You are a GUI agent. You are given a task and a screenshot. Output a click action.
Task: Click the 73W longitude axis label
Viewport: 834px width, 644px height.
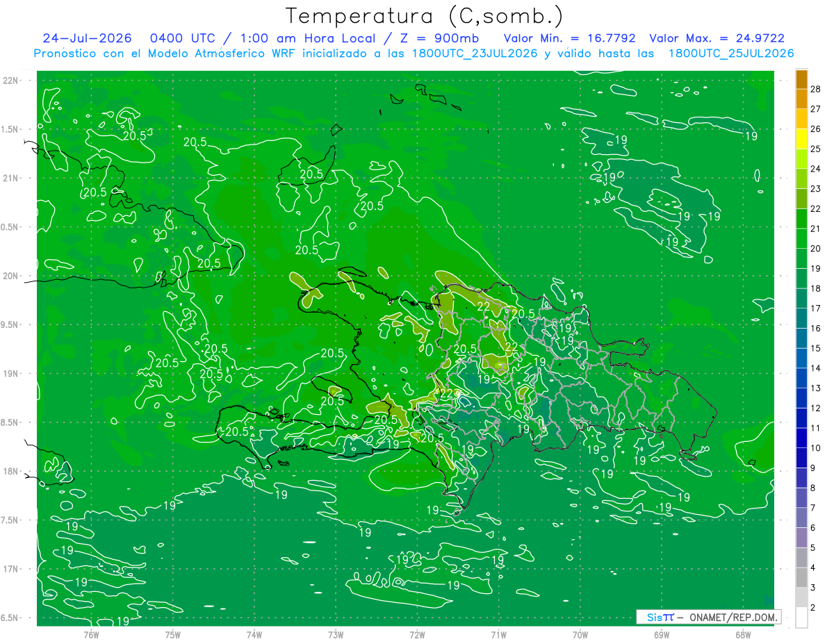pos(336,635)
